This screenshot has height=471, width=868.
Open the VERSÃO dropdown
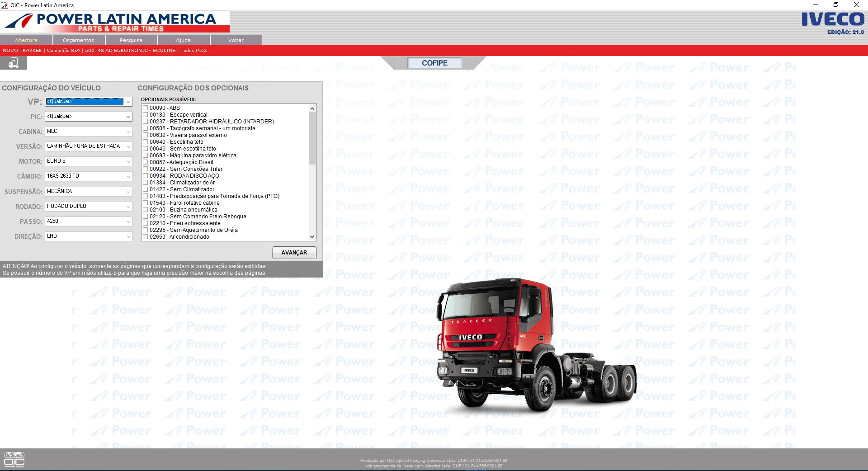point(89,146)
